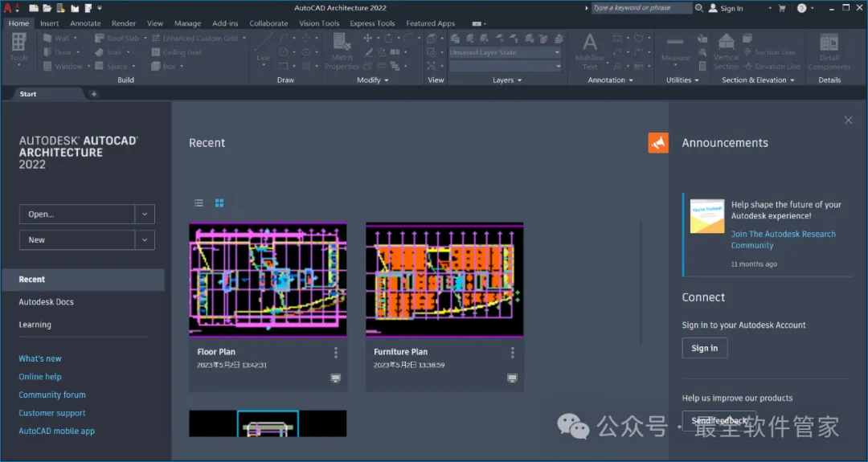Open Join The Autodesk Research Community link
The height and width of the screenshot is (462, 868).
[784, 239]
